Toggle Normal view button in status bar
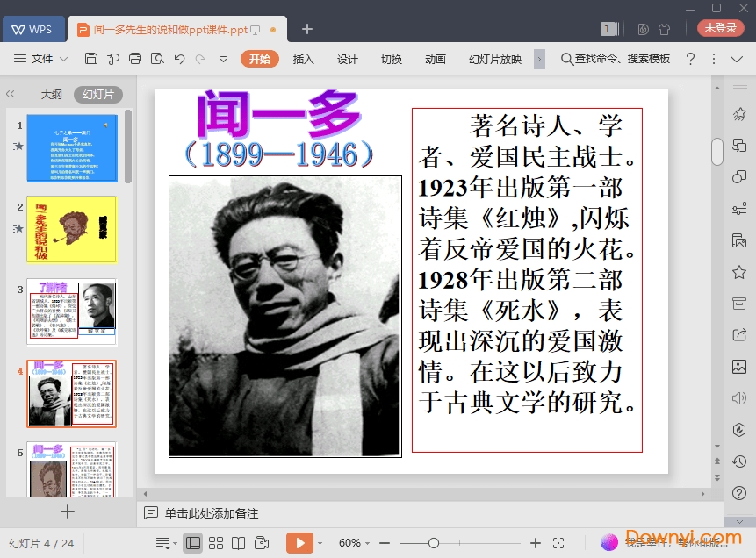 coord(193,543)
